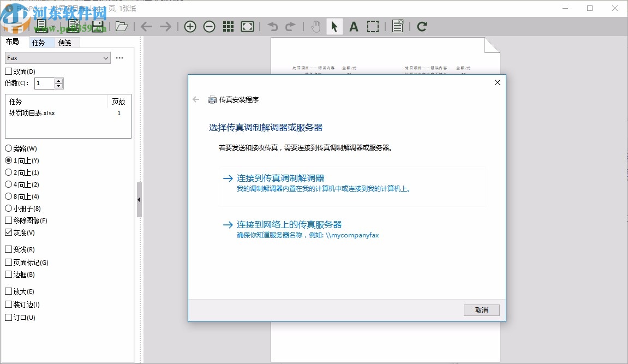Viewport: 628px width, 364px height.
Task: Switch to the 便笺 tab
Action: coord(65,42)
